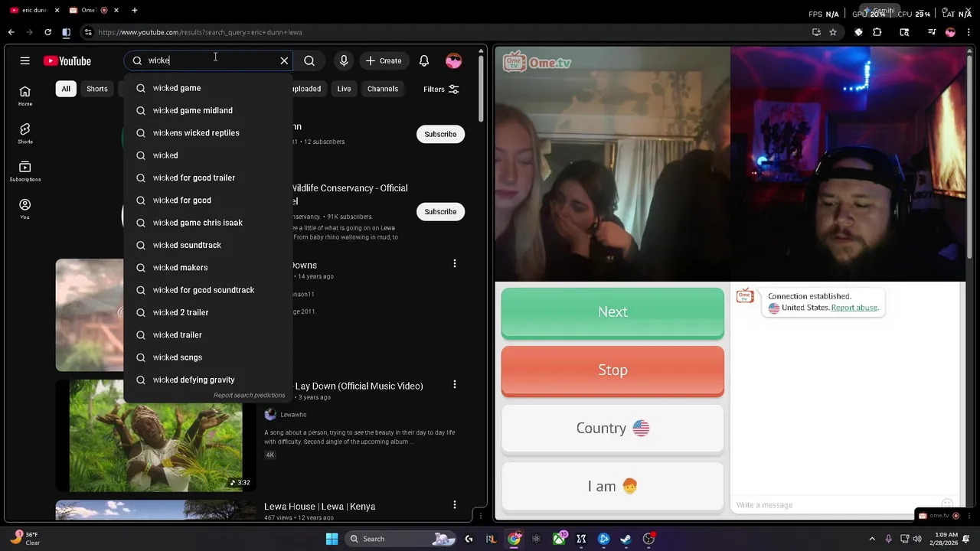Viewport: 980px width, 551px height.
Task: Switch to the Ome.tv browser tab
Action: [x=88, y=10]
